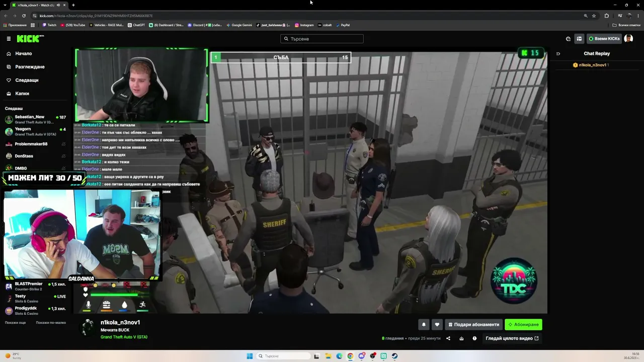Viewport: 644px width, 362px height.
Task: Open the Kick search icon near top right
Action: (x=568, y=39)
